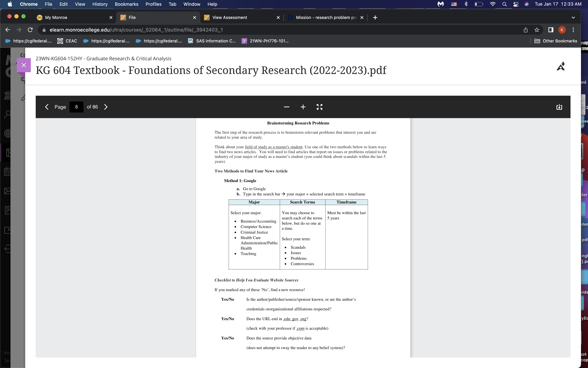Close the Mission research problem tab
This screenshot has width=588, height=368.
coord(362,18)
